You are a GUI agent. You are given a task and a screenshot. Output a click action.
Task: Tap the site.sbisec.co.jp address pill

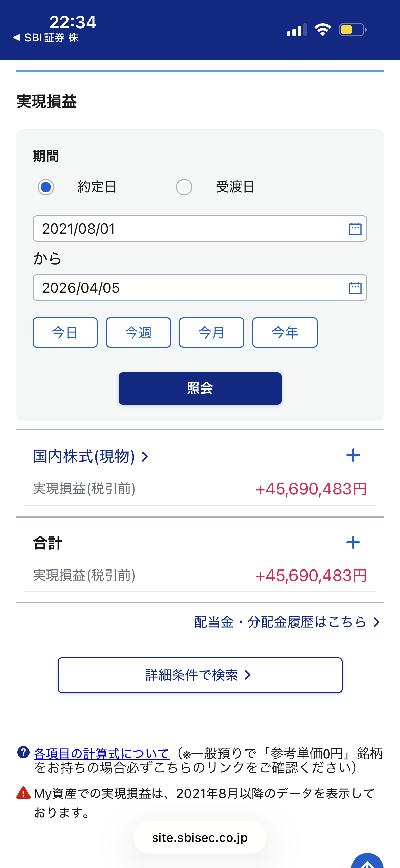pyautogui.click(x=200, y=838)
